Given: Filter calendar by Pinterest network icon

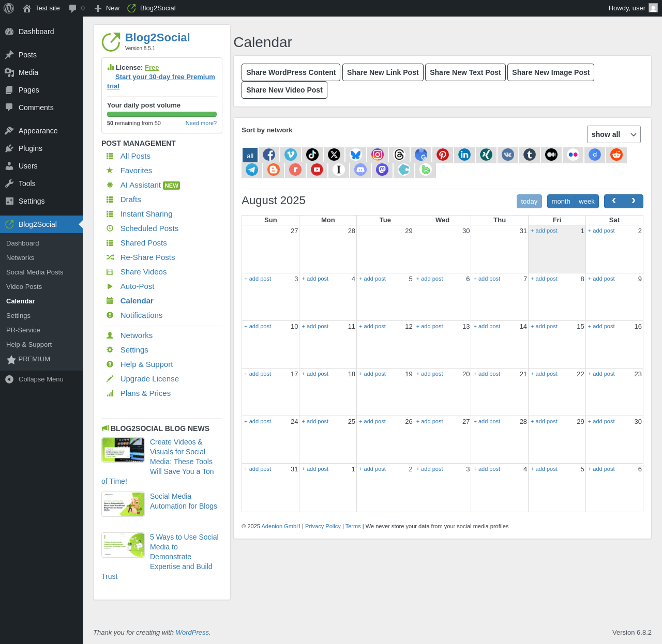Looking at the screenshot, I should tap(443, 155).
